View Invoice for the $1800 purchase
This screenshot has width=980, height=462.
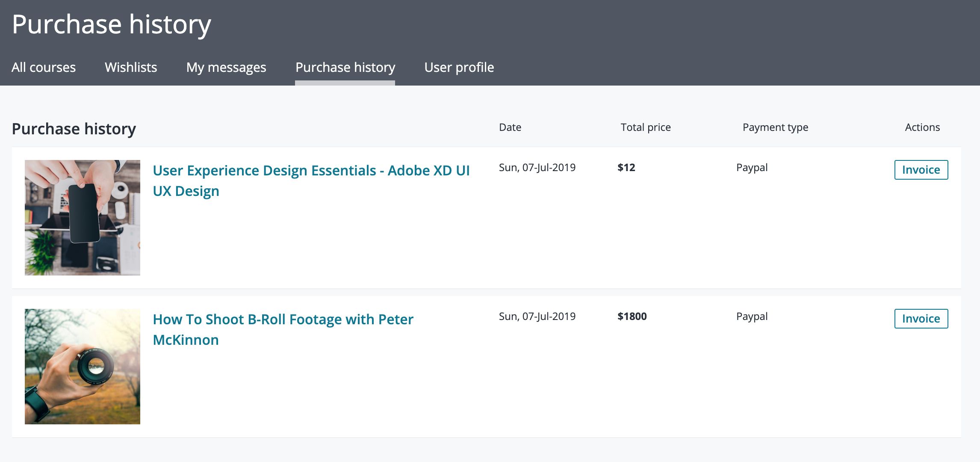point(921,319)
